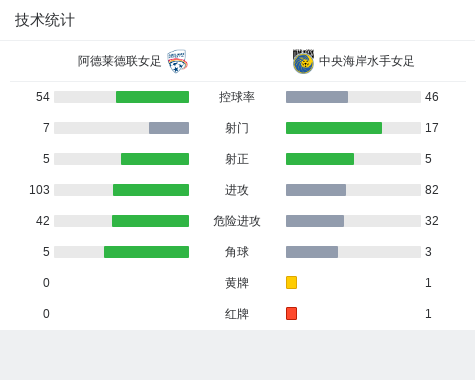Click the green 17 shots bar for away team
This screenshot has width=475, height=380.
334,128
